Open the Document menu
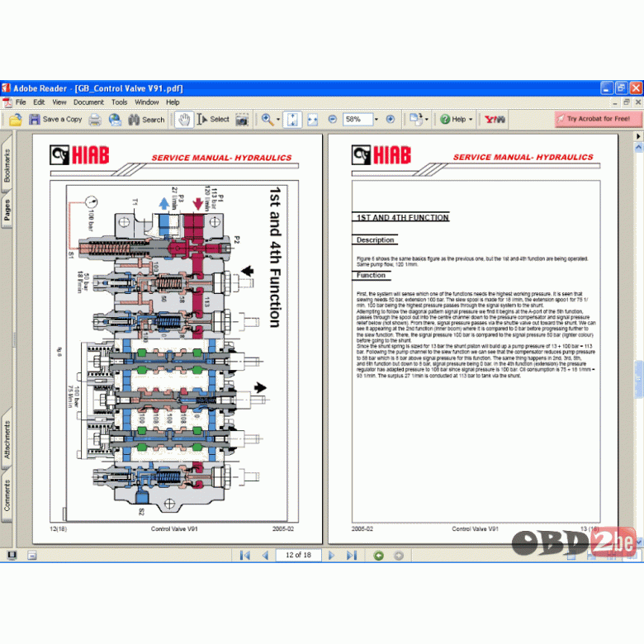The image size is (644, 644). point(88,102)
